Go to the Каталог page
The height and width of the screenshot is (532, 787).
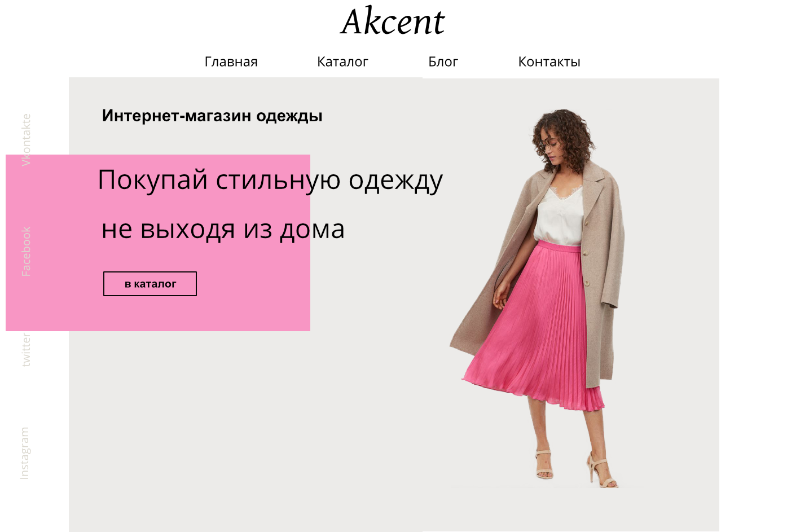(x=342, y=61)
